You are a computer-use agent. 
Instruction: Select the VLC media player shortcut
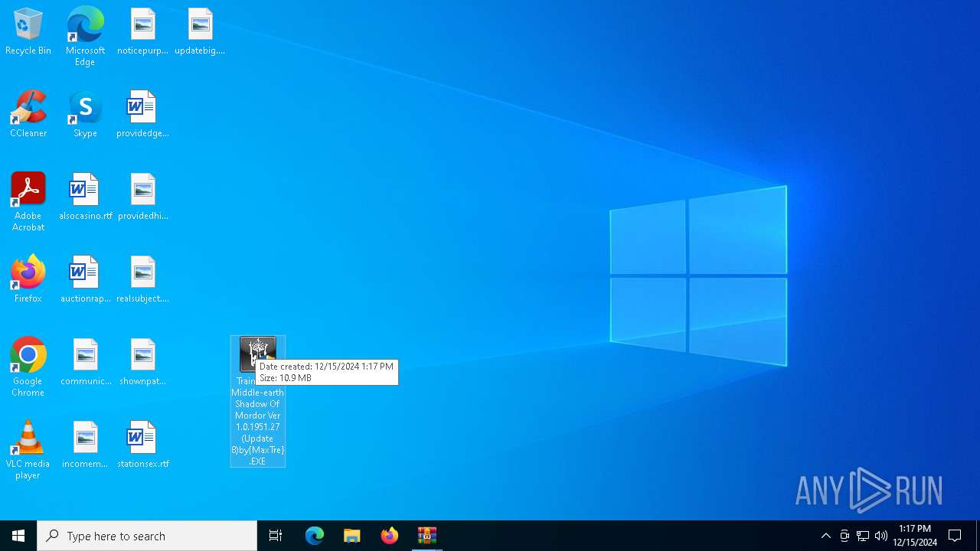[x=28, y=450]
